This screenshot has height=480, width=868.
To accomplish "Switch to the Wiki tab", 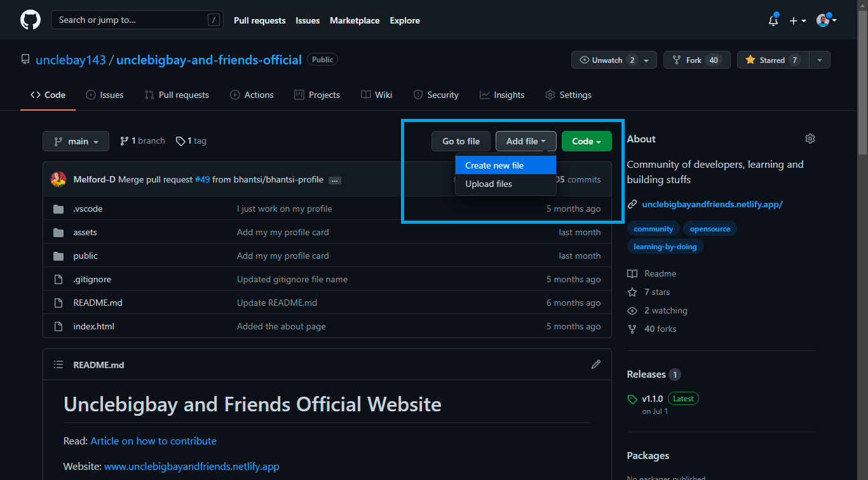I will point(377,95).
